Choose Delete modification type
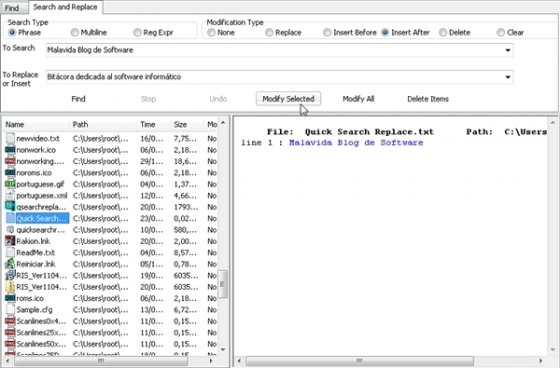The image size is (560, 368). [x=443, y=33]
